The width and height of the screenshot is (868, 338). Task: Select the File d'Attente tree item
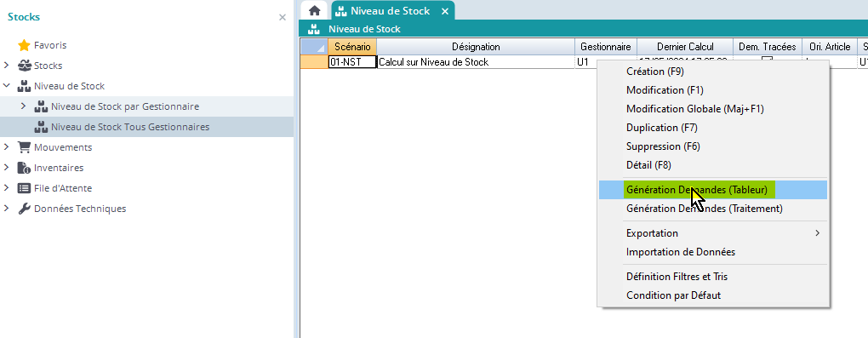(63, 188)
